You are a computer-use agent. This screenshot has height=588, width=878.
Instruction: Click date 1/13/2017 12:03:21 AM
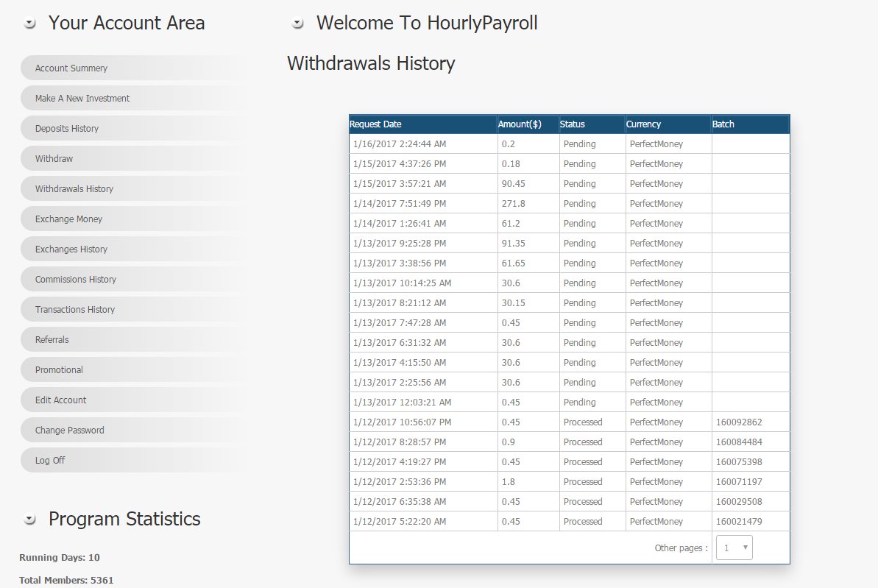(402, 403)
